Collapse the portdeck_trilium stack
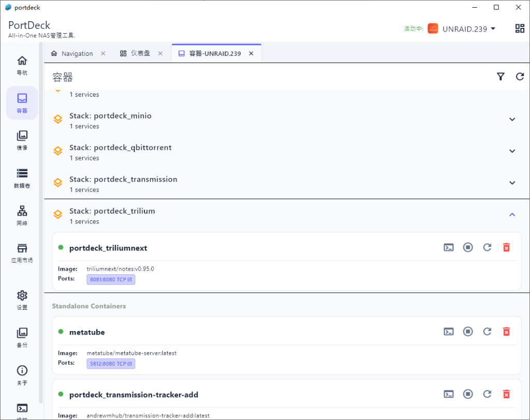Image resolution: width=530 pixels, height=420 pixels. pyautogui.click(x=512, y=215)
